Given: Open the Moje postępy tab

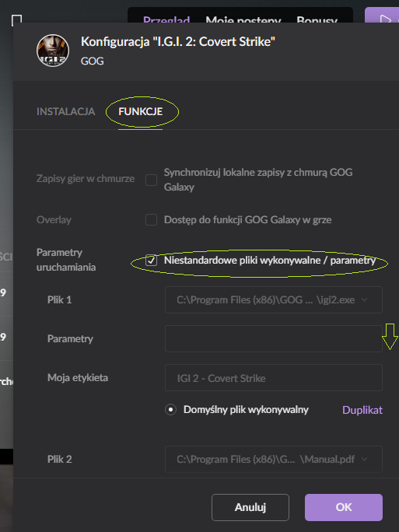Looking at the screenshot, I should [x=243, y=19].
